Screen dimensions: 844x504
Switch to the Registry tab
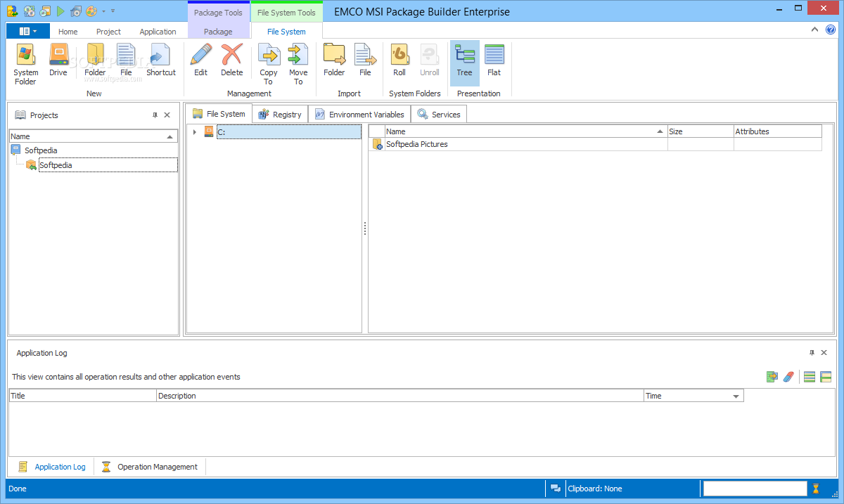point(280,115)
